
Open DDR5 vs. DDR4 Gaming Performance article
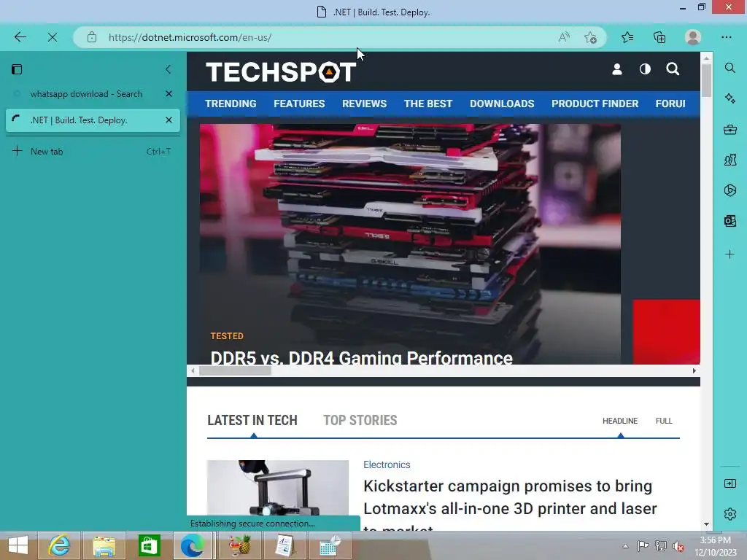(362, 357)
